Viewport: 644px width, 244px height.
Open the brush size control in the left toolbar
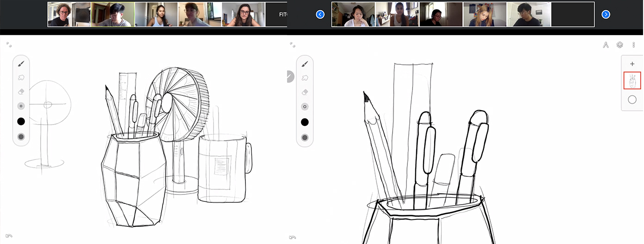pyautogui.click(x=21, y=106)
